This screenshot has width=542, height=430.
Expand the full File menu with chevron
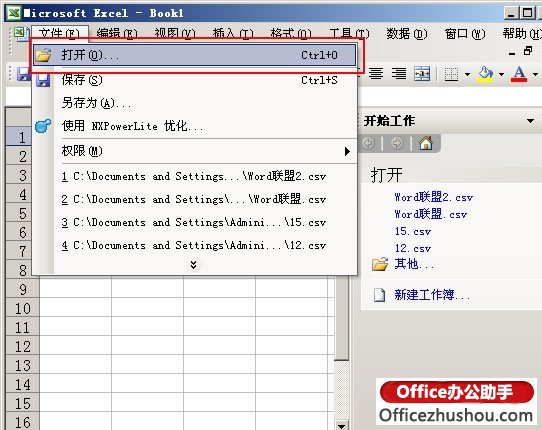(x=194, y=265)
